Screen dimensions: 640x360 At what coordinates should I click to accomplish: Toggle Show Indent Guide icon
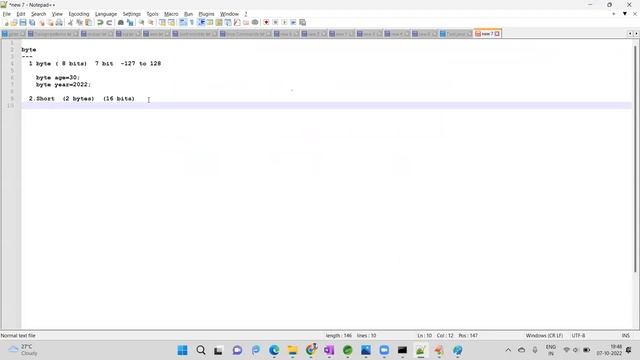[201, 22]
